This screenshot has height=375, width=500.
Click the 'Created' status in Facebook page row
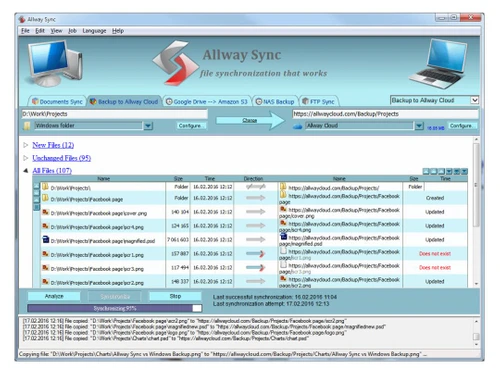coord(435,198)
